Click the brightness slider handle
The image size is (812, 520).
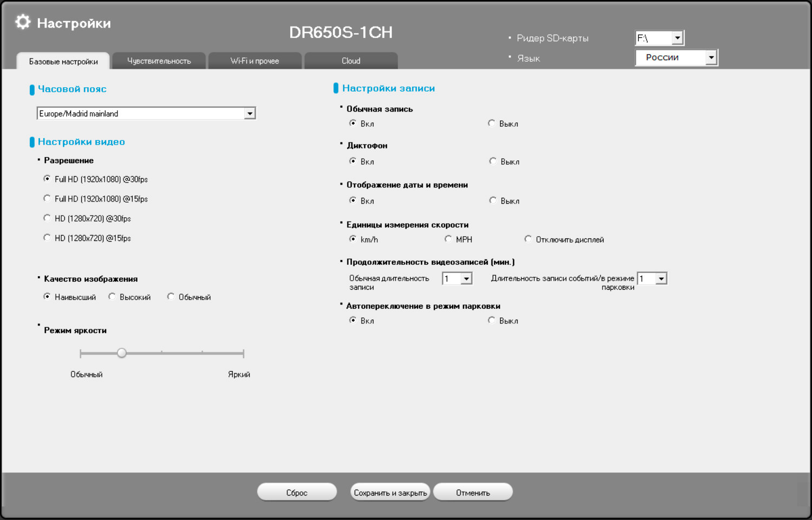click(x=122, y=353)
